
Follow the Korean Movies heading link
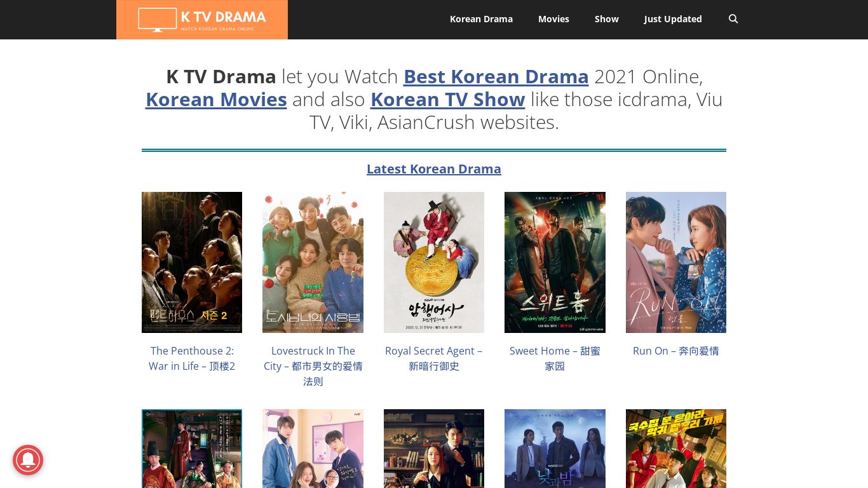tap(216, 99)
